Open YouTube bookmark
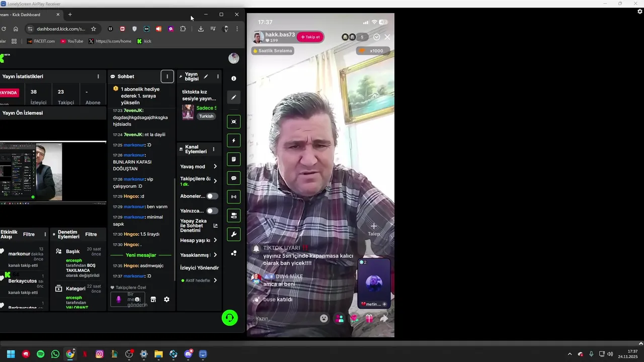This screenshot has height=362, width=644. [x=72, y=41]
